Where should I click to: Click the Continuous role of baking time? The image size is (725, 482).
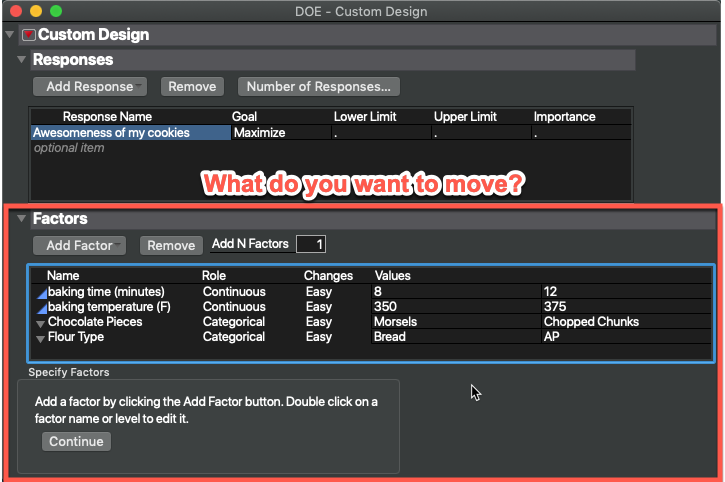[x=234, y=291]
